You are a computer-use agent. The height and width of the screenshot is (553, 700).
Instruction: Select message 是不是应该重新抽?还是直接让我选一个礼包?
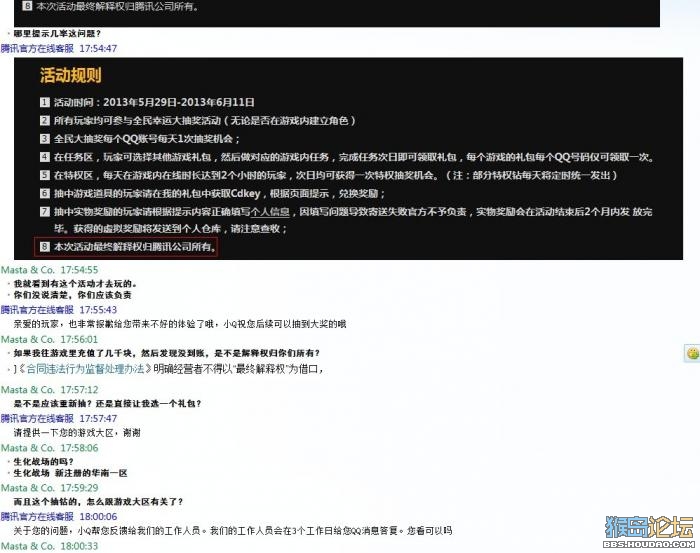108,403
